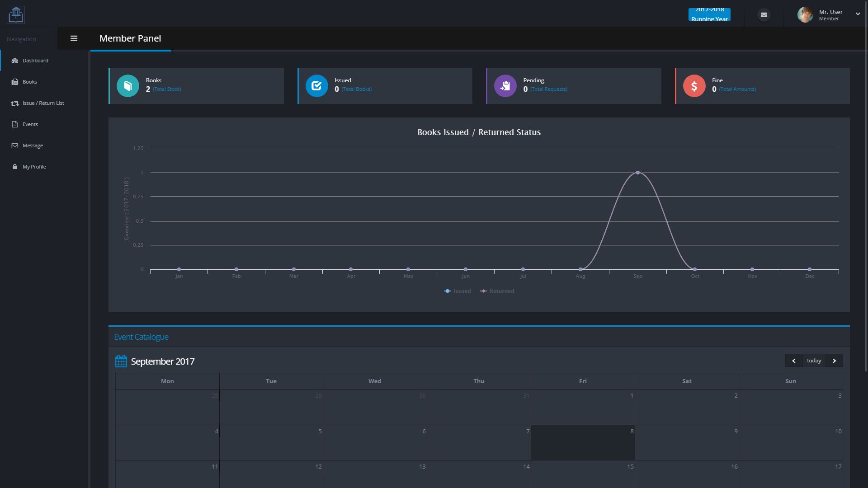Toggle sidebar with hamburger menu icon
Screen dimensions: 868x488
click(74, 38)
